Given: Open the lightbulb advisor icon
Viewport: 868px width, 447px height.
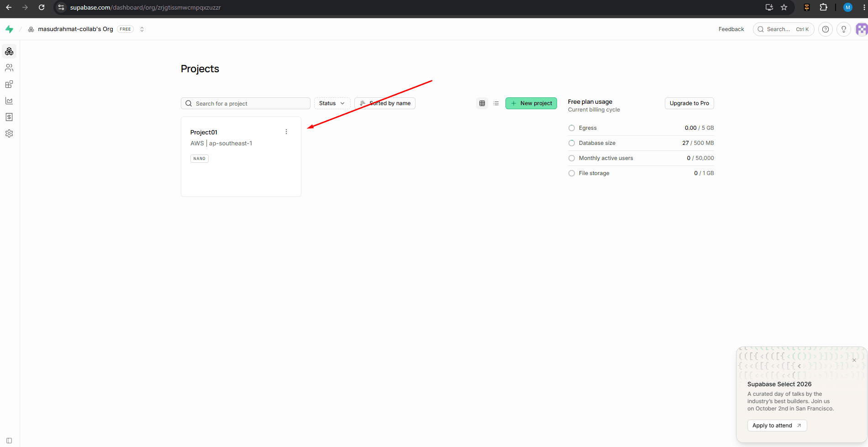Looking at the screenshot, I should point(844,29).
